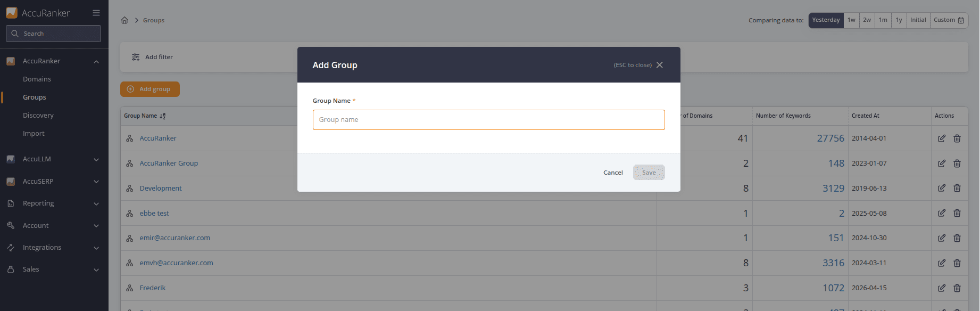This screenshot has width=980, height=311.
Task: Click the AccuRanker logo icon
Action: tap(12, 13)
